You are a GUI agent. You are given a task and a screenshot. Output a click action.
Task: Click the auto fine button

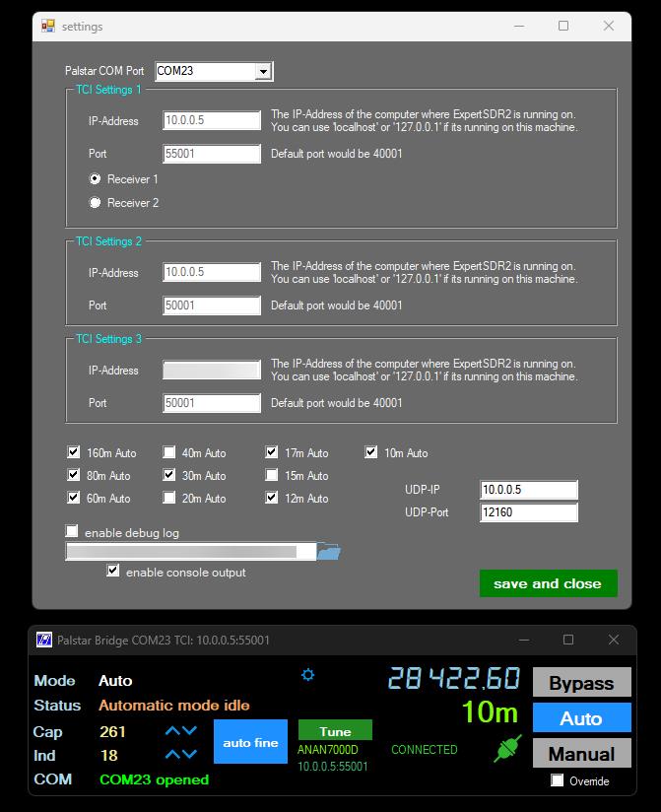(x=250, y=742)
